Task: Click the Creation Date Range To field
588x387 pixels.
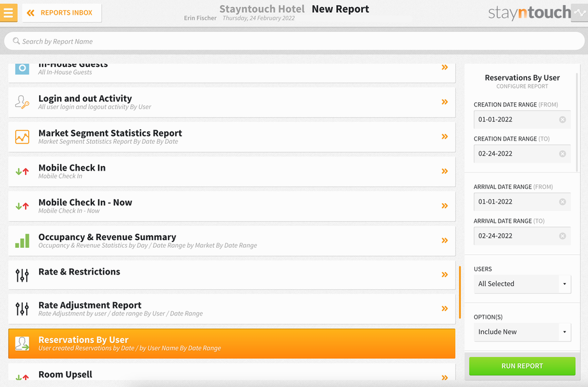Action: tap(522, 154)
